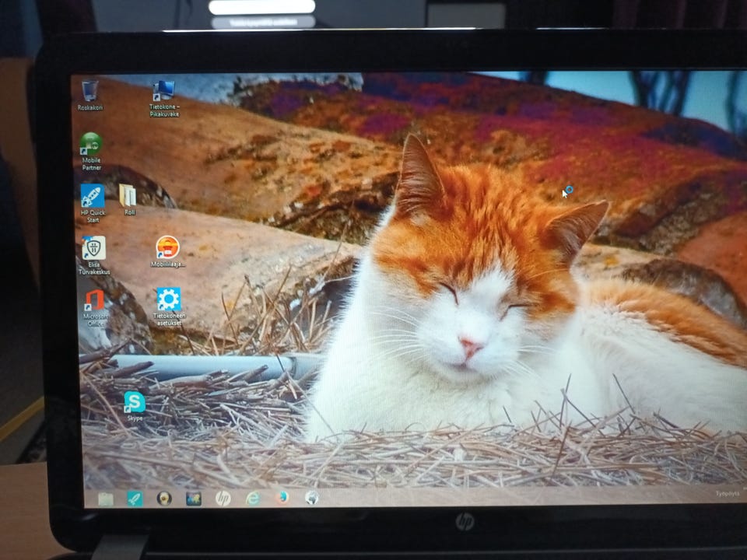This screenshot has height=560, width=747.
Task: Open the round yellow-black taskbar icon
Action: [x=164, y=499]
